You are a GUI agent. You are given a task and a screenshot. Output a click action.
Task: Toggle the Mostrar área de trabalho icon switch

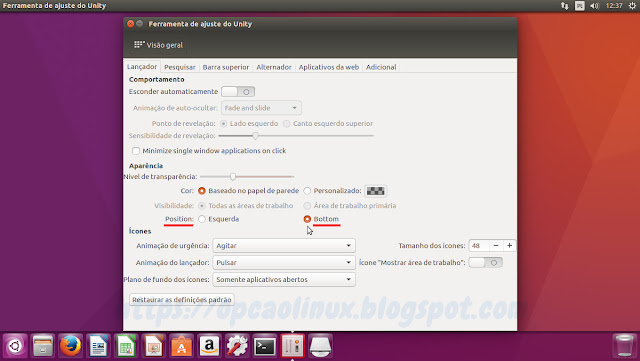[485, 263]
